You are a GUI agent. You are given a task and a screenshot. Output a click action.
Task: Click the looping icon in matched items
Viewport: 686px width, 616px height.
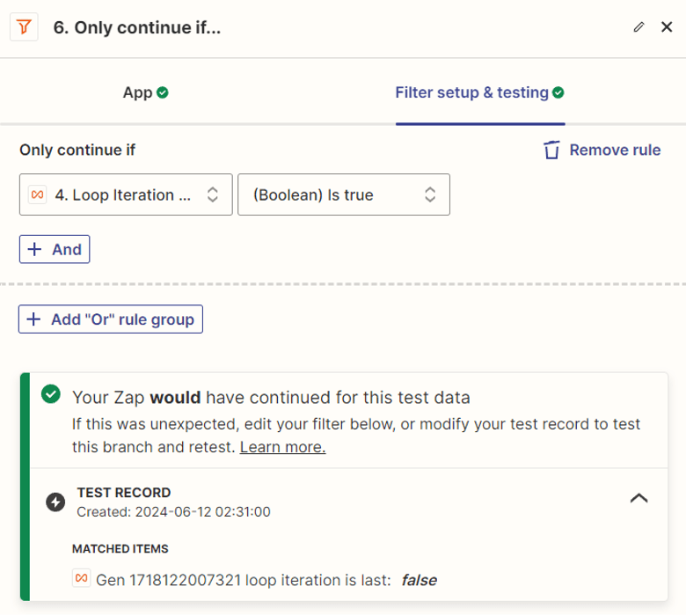point(81,579)
